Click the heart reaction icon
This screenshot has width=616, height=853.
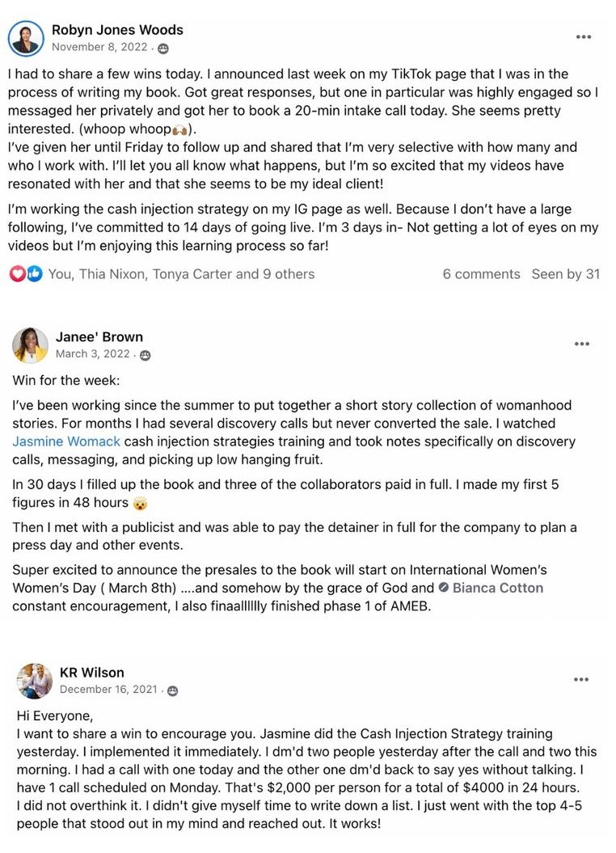point(17,274)
